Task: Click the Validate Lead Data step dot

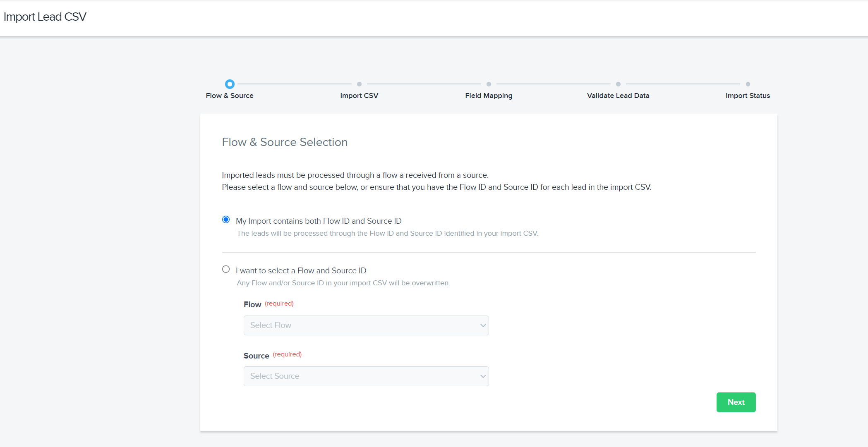Action: click(618, 84)
